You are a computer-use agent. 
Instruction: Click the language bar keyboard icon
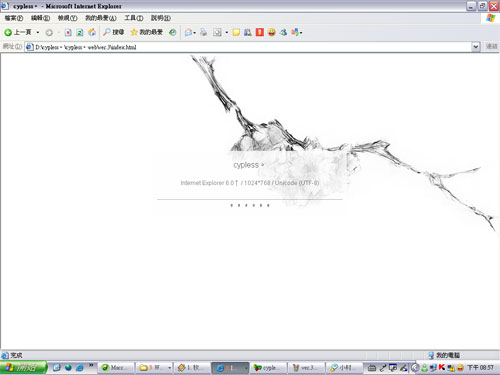[372, 368]
